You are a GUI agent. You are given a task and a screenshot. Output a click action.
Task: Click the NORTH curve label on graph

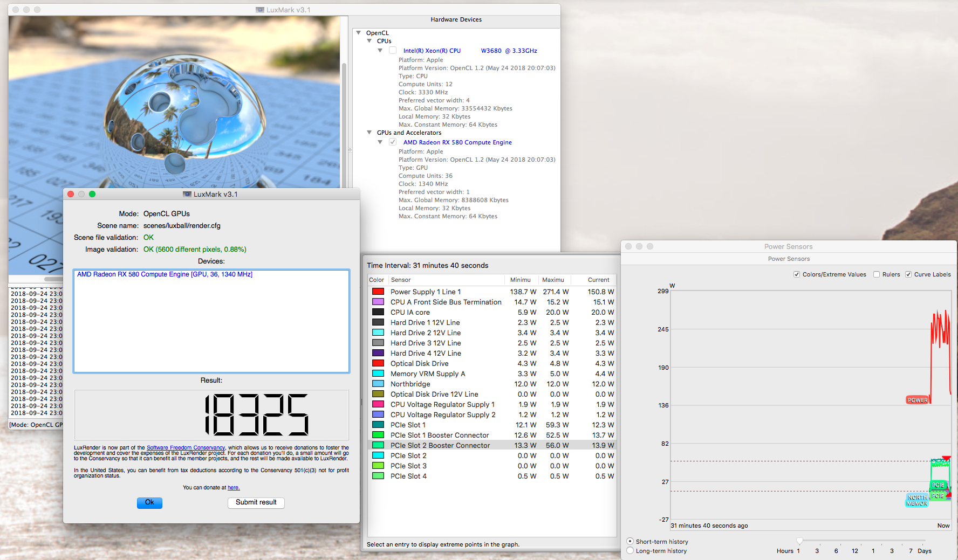pyautogui.click(x=916, y=497)
